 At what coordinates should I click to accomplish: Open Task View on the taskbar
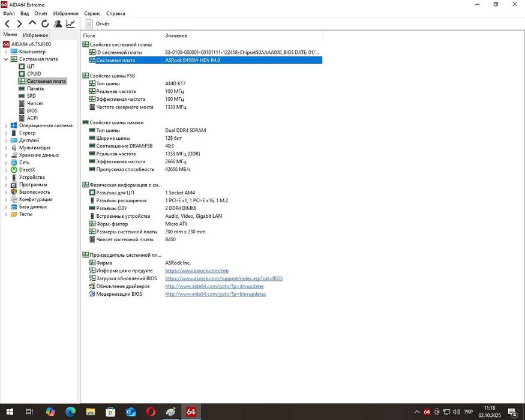29,412
